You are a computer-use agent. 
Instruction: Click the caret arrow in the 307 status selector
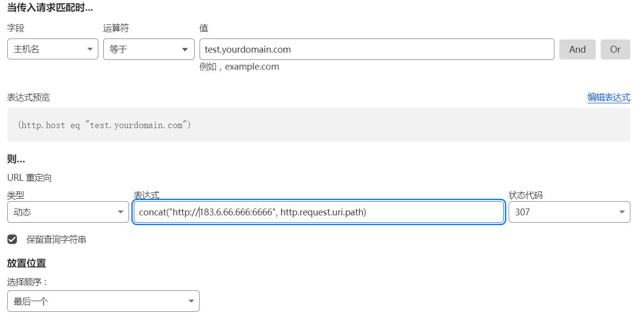pos(622,212)
